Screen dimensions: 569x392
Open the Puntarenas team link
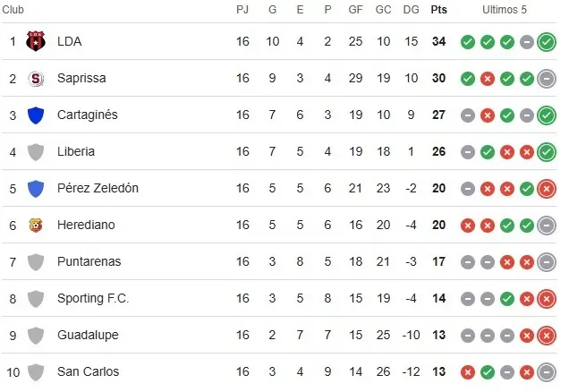coord(88,261)
